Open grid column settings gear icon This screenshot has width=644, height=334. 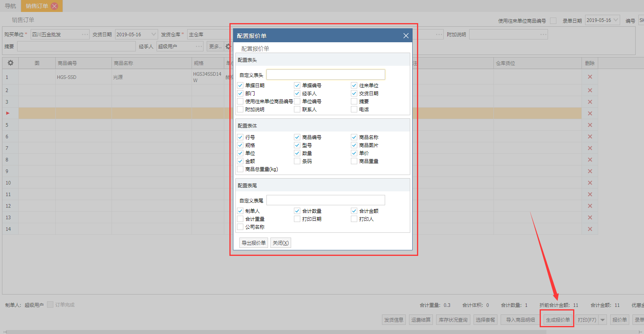point(10,63)
